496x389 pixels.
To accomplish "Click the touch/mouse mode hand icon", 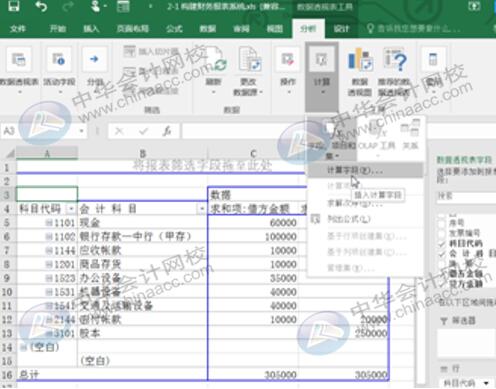I will point(96,6).
